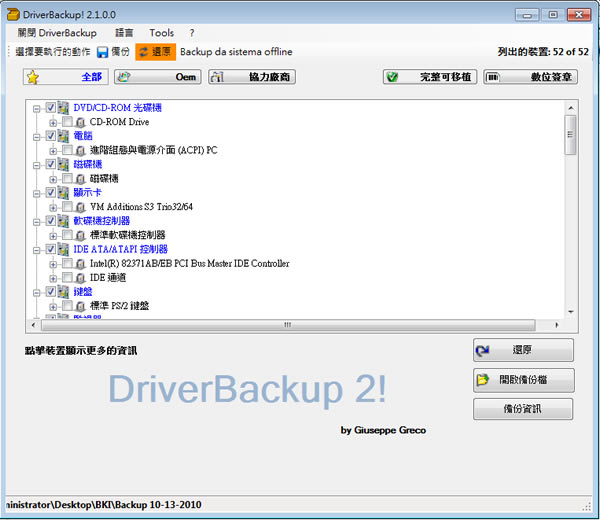Click the ACPI PC device icon
600x520 pixels.
[80, 150]
